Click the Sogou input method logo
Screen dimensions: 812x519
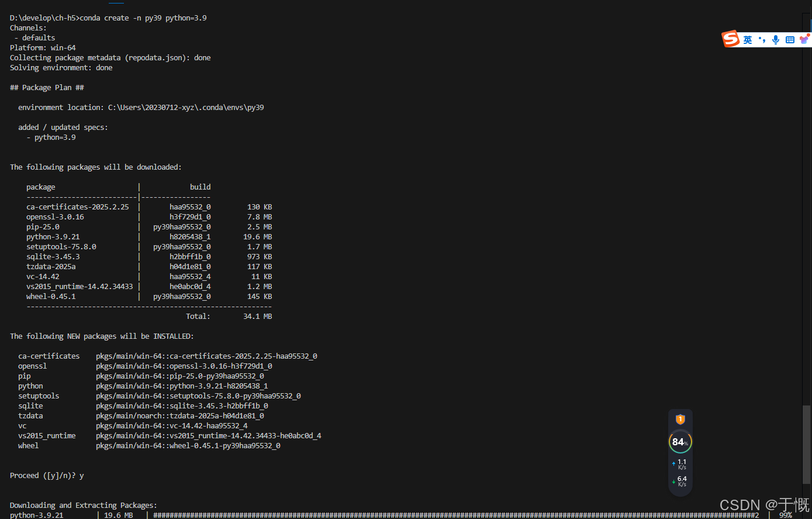731,39
